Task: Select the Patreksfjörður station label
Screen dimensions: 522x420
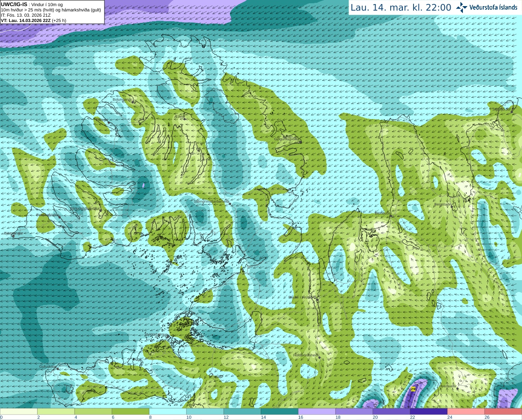Action: point(48,214)
